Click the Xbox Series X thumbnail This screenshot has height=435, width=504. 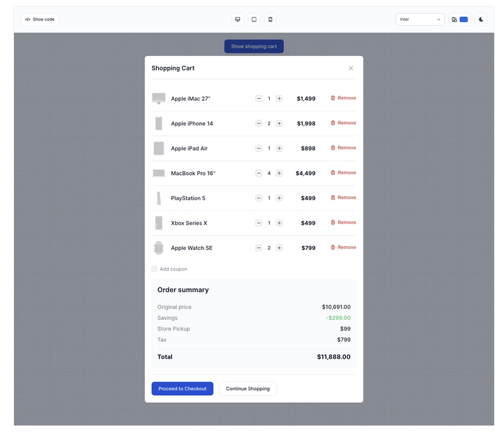[159, 223]
